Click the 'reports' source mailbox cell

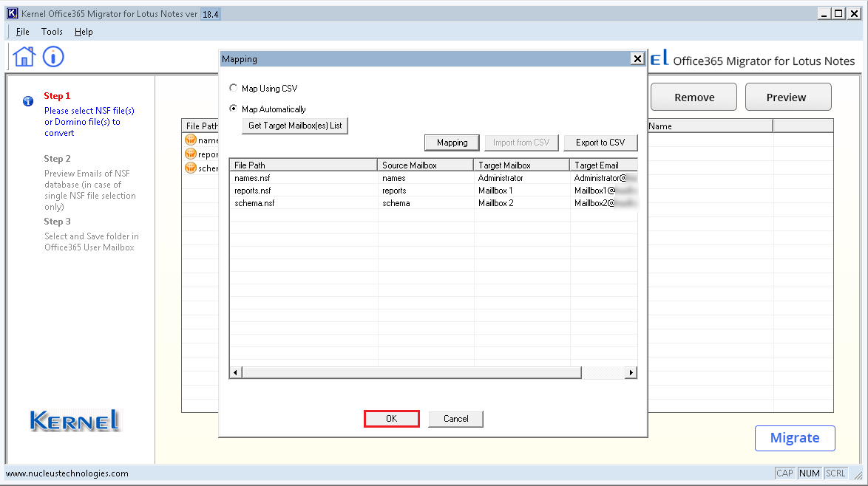425,191
